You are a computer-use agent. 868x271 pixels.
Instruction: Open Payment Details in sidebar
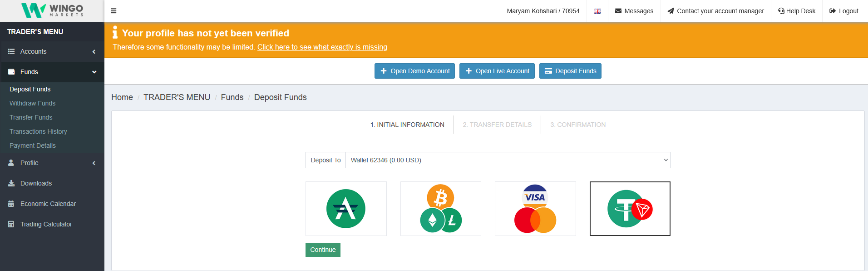pyautogui.click(x=33, y=146)
